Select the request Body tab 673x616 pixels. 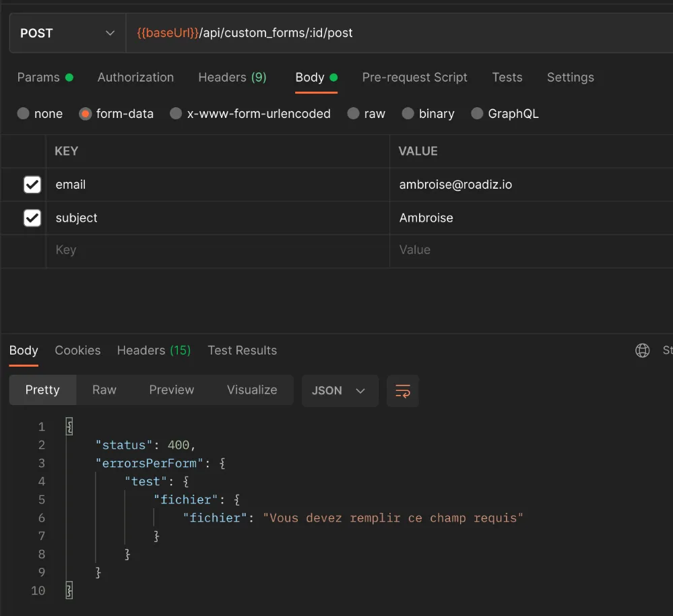317,78
